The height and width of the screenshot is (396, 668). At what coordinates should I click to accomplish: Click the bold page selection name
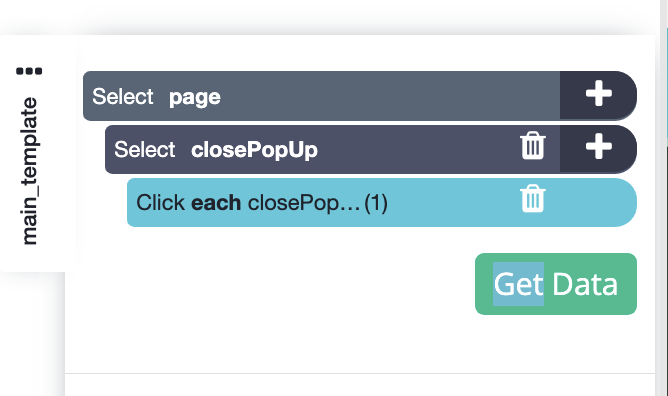pos(195,98)
